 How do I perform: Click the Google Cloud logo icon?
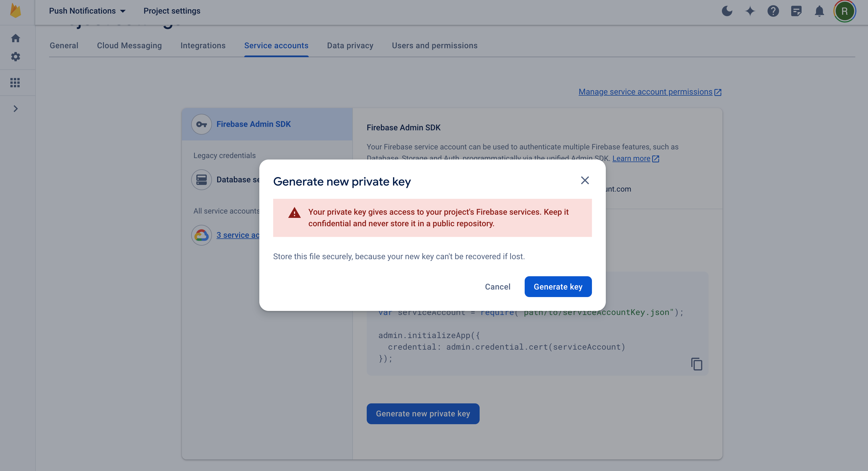[x=202, y=235]
